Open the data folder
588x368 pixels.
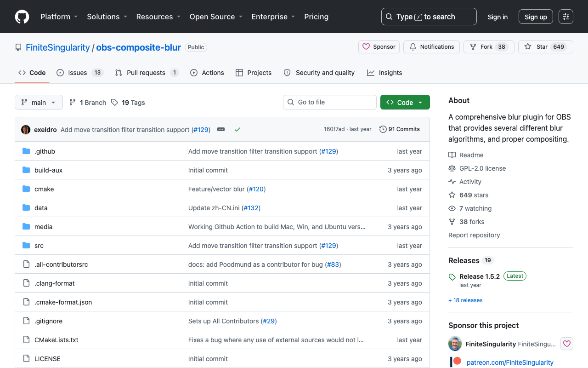tap(41, 208)
